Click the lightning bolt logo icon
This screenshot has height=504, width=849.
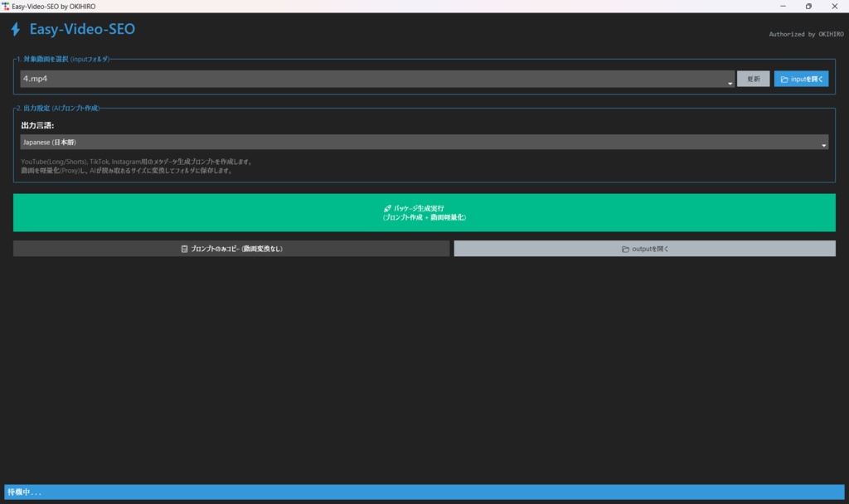point(16,29)
